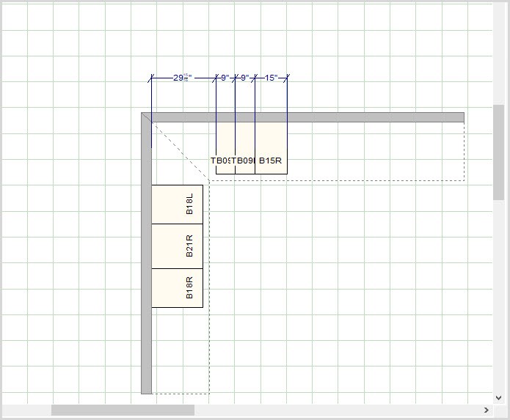Click the 29 inch dimension label

[x=182, y=78]
